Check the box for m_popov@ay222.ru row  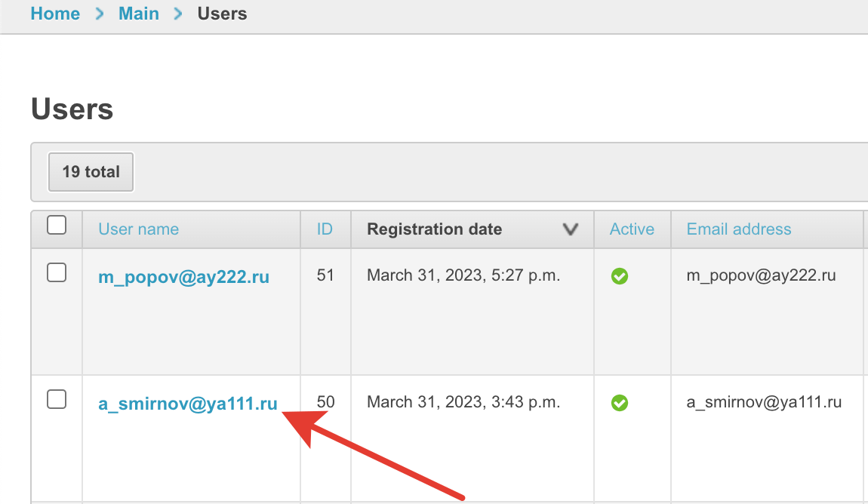pyautogui.click(x=57, y=273)
